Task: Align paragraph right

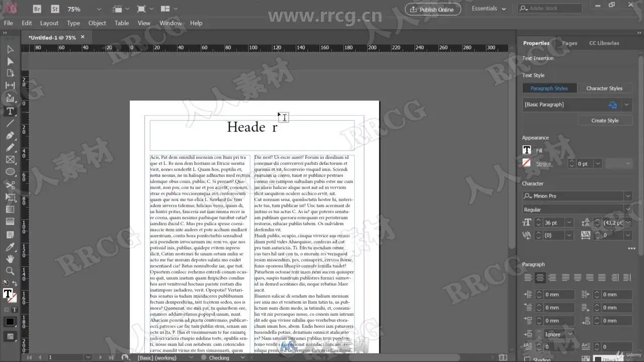Action: point(552,278)
